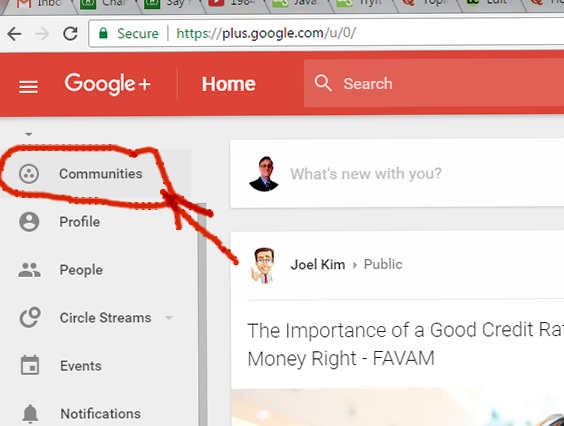Reload the page with refresh button
Screen dimensions: 564x426
(x=70, y=34)
